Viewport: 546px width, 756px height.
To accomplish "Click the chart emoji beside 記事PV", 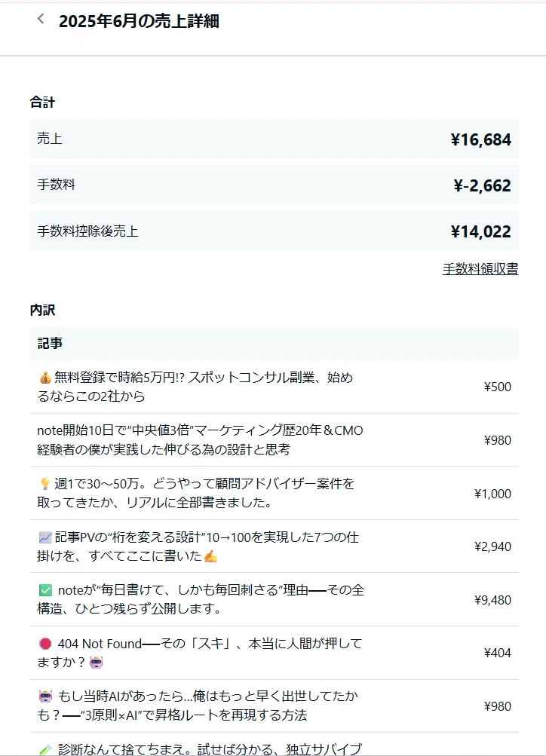I will pos(45,537).
